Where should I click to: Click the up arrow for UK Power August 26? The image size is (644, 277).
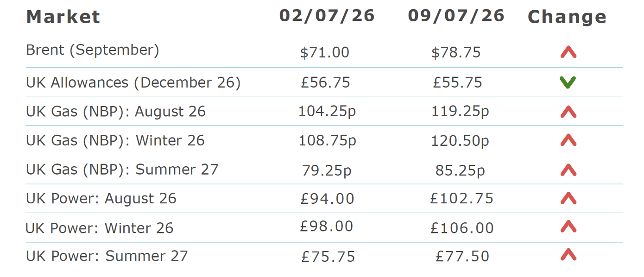(568, 198)
